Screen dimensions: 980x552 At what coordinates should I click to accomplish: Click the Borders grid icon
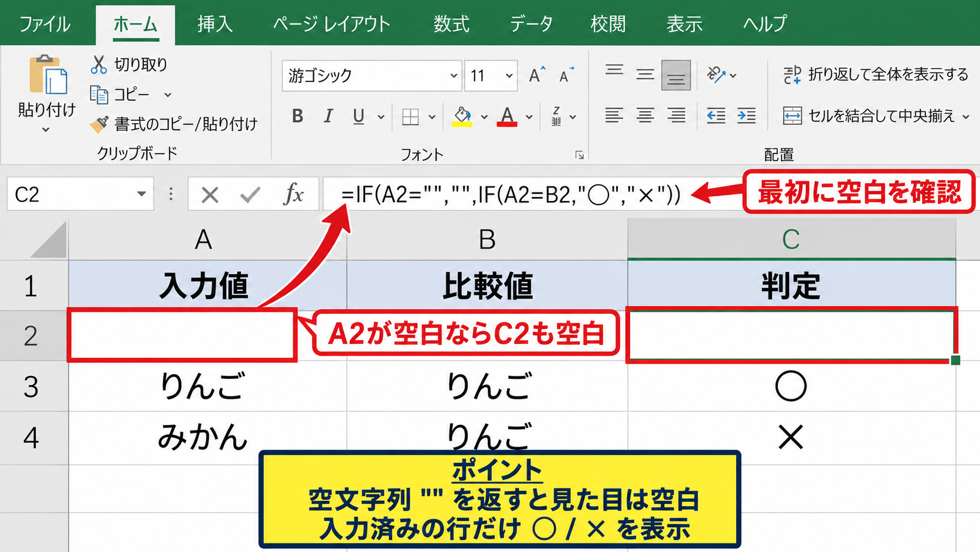click(410, 117)
